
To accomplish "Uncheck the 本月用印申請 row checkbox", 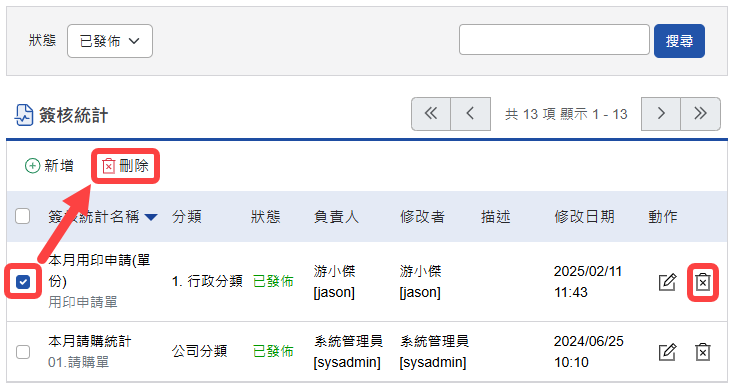I will pyautogui.click(x=23, y=282).
